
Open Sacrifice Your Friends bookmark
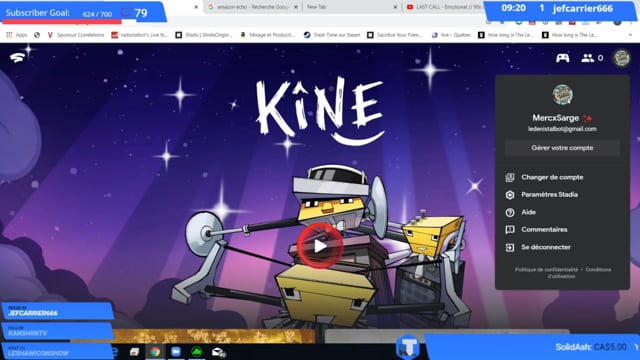395,35
